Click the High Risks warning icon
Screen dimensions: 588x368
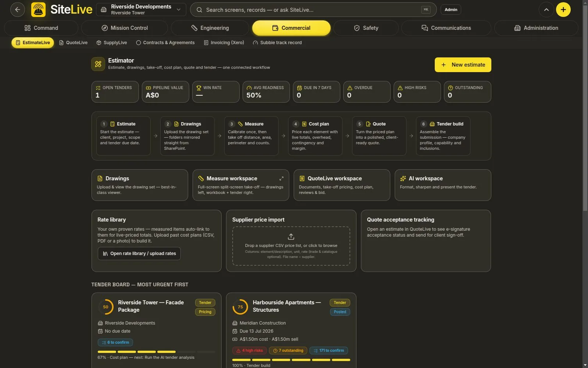(x=400, y=88)
